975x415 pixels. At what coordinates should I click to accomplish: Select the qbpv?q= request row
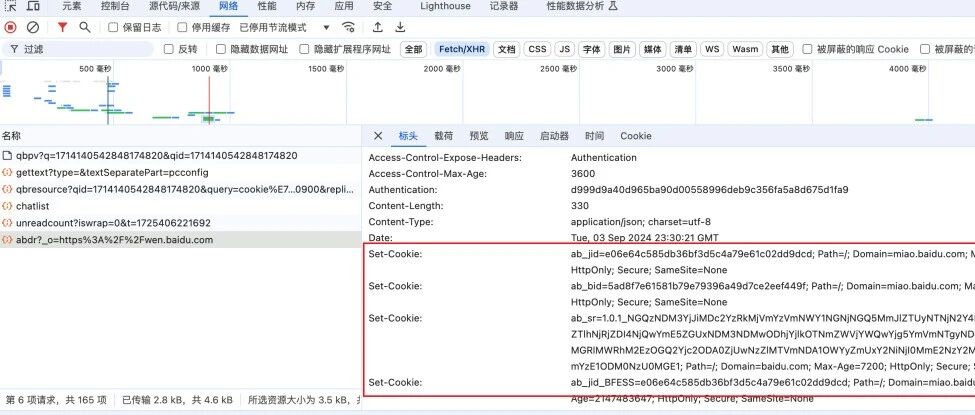coord(180,156)
